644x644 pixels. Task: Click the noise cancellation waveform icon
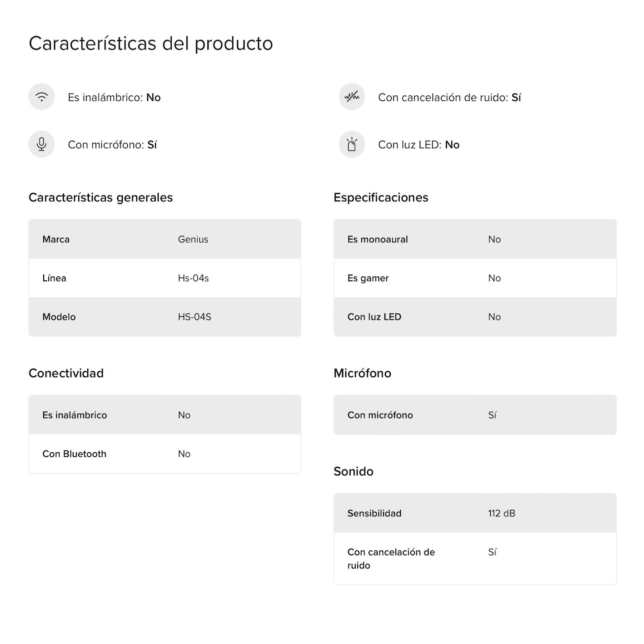click(352, 97)
